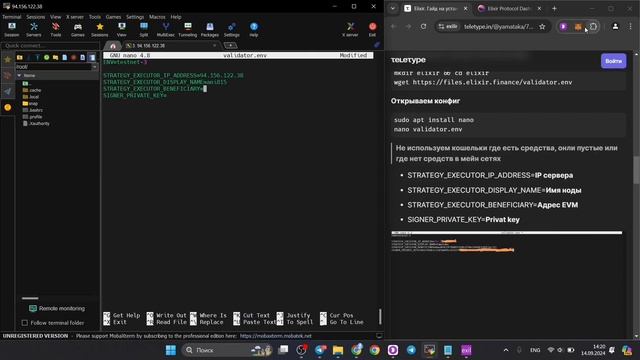Switch to the 94.156.122.38 terminal tab
The image size is (640, 360).
(171, 46)
